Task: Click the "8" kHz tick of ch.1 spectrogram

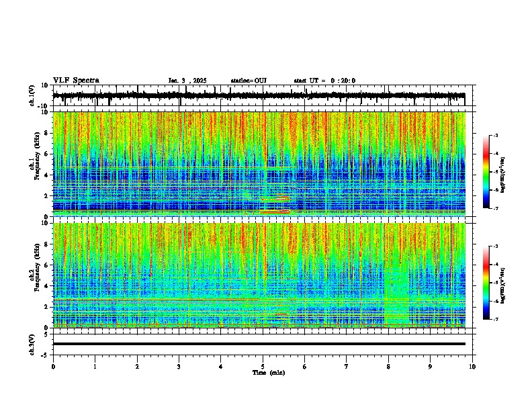Action: 46,133
